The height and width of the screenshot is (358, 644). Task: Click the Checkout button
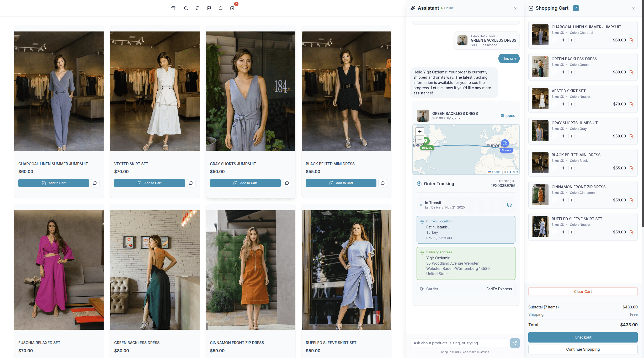tap(583, 337)
